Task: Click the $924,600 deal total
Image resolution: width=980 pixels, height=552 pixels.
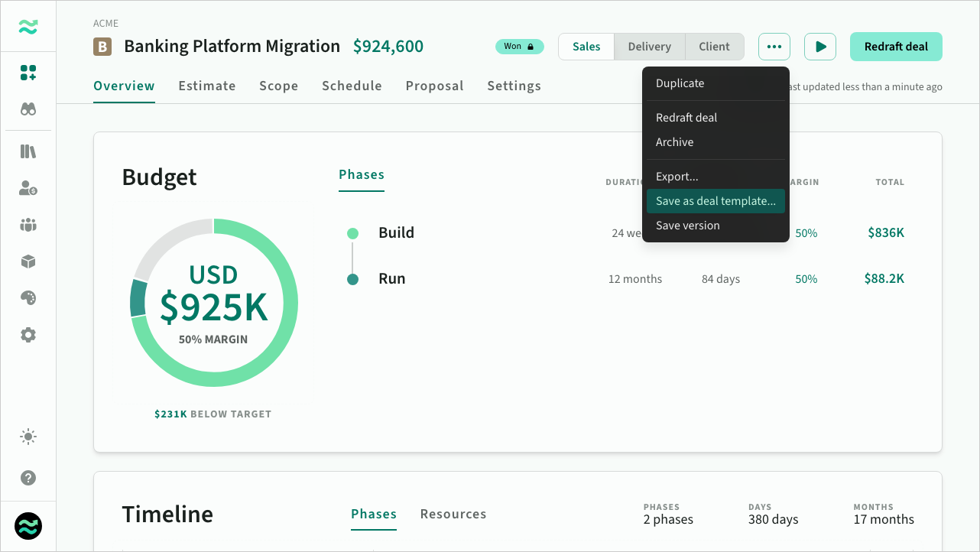Action: coord(388,47)
